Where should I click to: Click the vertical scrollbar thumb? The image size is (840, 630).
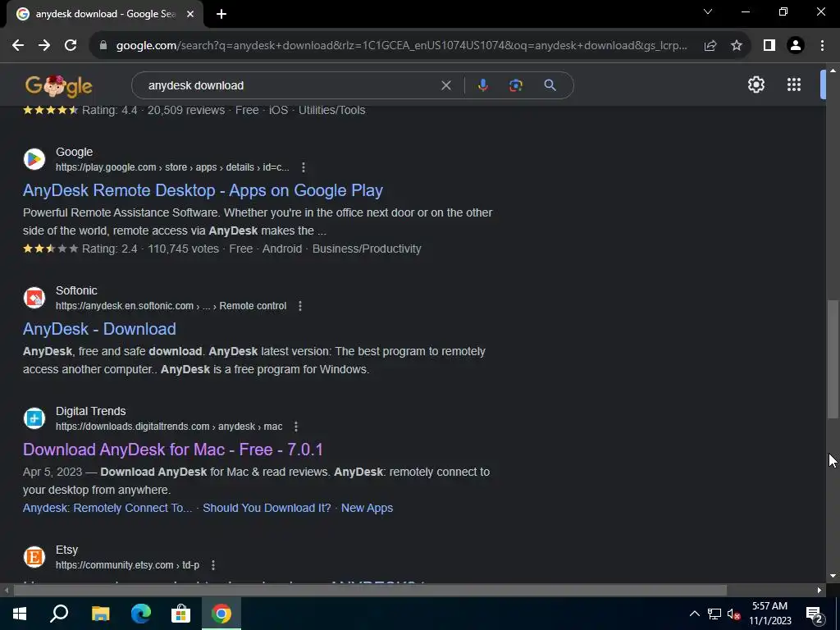click(x=833, y=359)
